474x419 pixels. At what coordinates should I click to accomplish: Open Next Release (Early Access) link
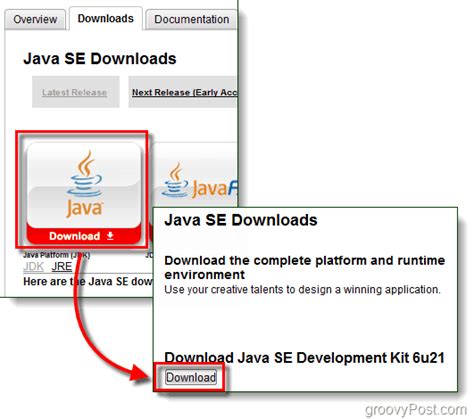(x=184, y=92)
